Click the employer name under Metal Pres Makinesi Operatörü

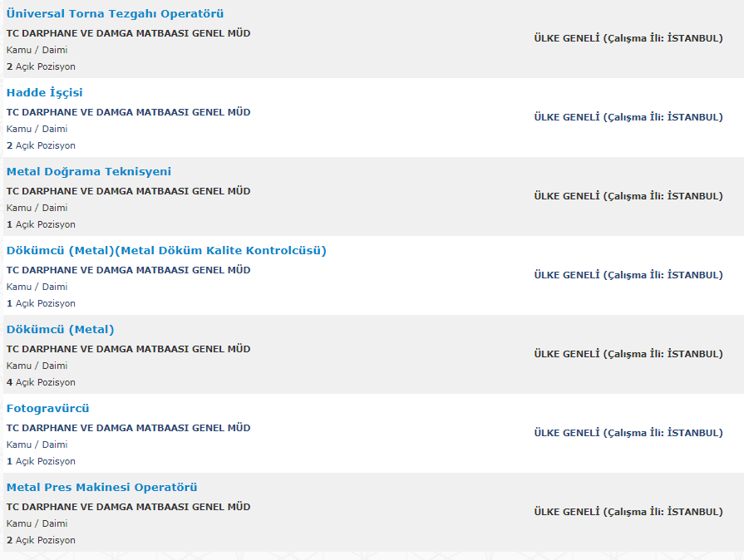[128, 507]
